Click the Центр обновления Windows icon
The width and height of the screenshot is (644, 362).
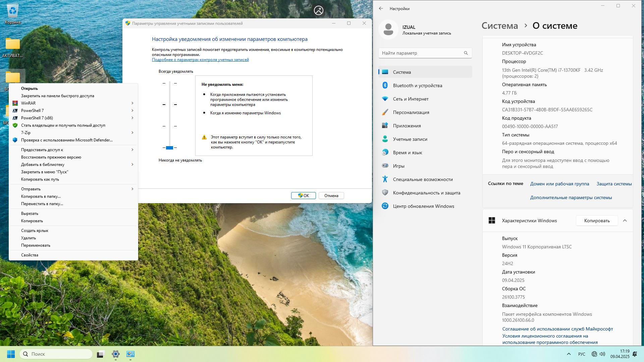coord(385,206)
